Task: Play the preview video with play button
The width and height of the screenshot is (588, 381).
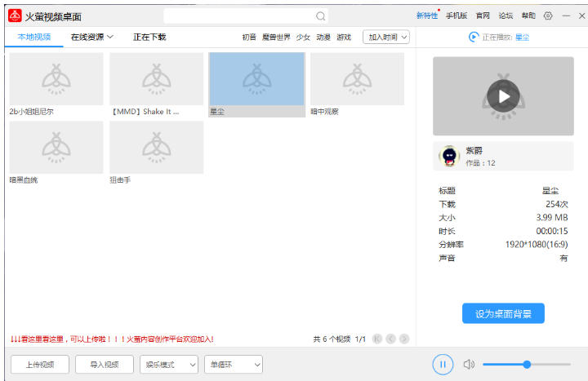Action: point(503,96)
